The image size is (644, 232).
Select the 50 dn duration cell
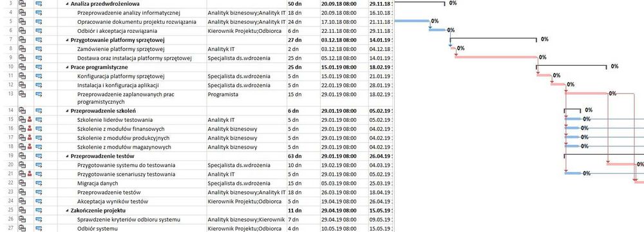pyautogui.click(x=303, y=4)
